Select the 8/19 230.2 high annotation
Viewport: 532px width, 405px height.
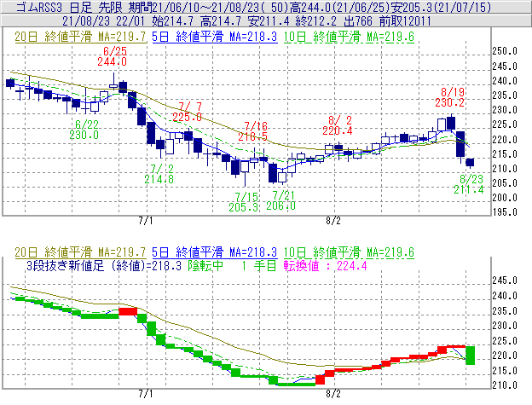[x=450, y=97]
